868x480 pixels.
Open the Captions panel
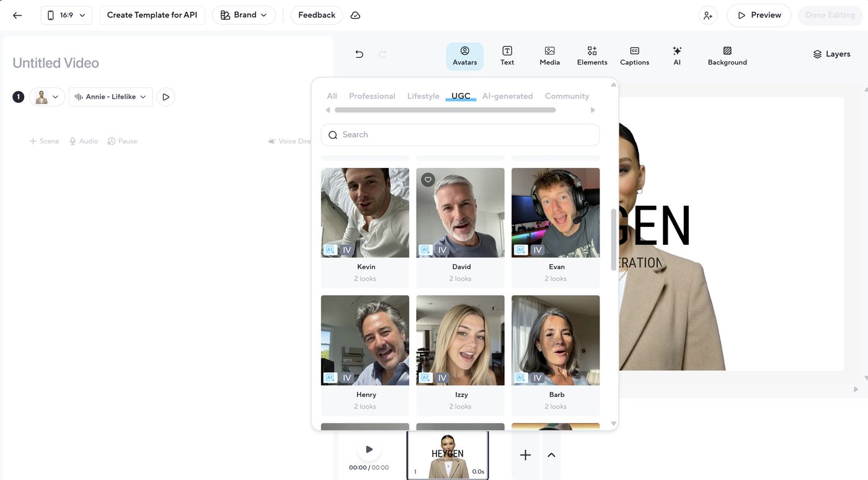coord(634,56)
